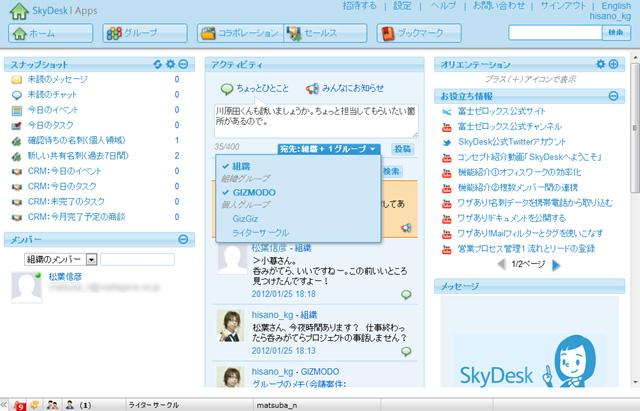
Task: Open オリエンテーション panel gear settings
Action: [601, 64]
